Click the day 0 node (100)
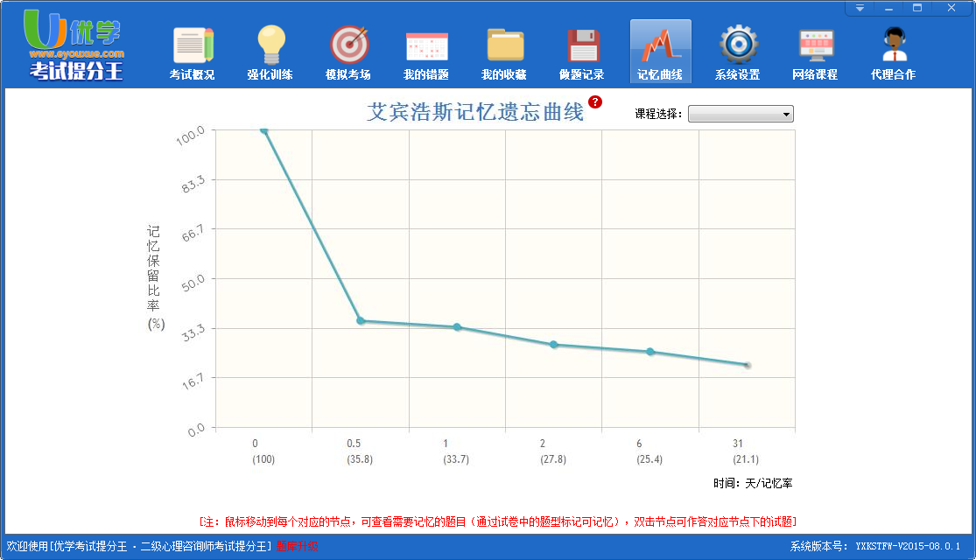976x560 pixels. [x=264, y=130]
